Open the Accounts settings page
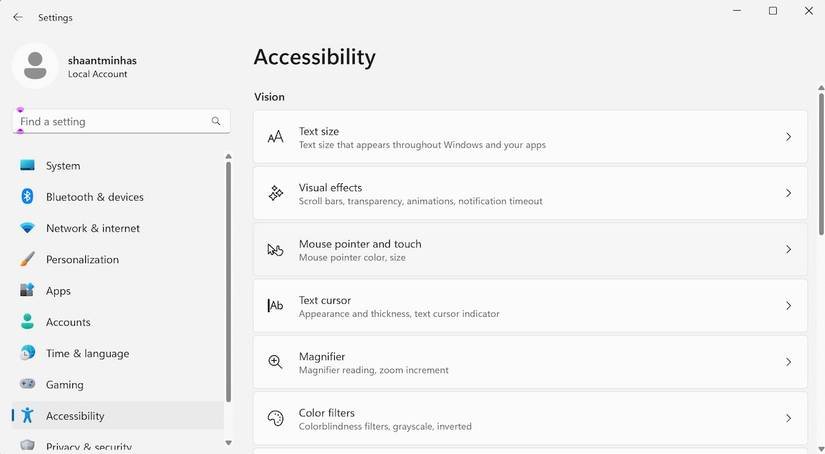Screen dimensions: 825x454 68,322
